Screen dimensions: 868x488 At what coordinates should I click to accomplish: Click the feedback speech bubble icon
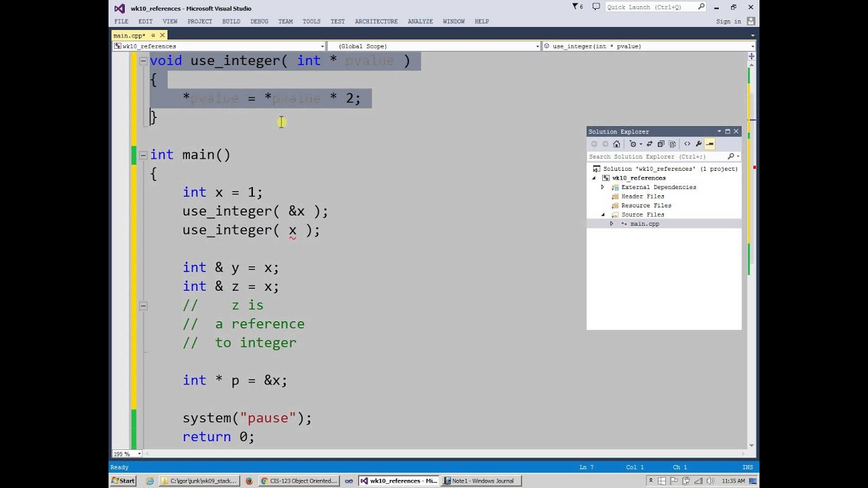(x=596, y=7)
